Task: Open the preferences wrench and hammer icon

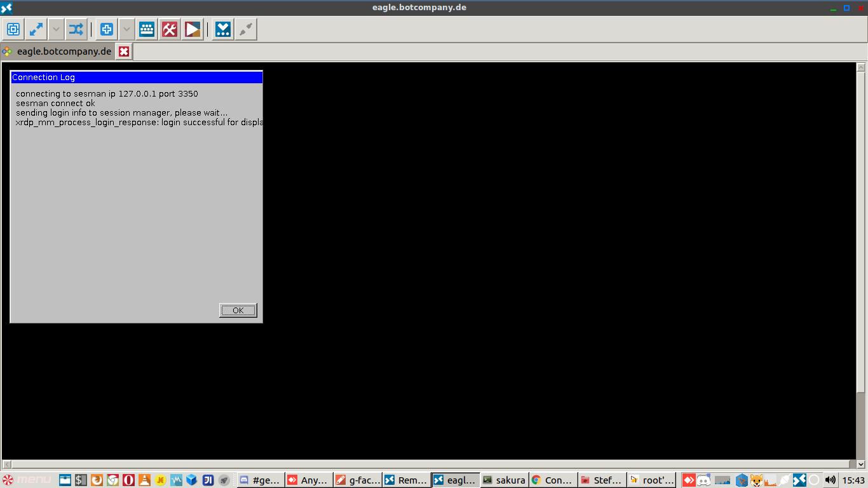Action: pos(170,29)
